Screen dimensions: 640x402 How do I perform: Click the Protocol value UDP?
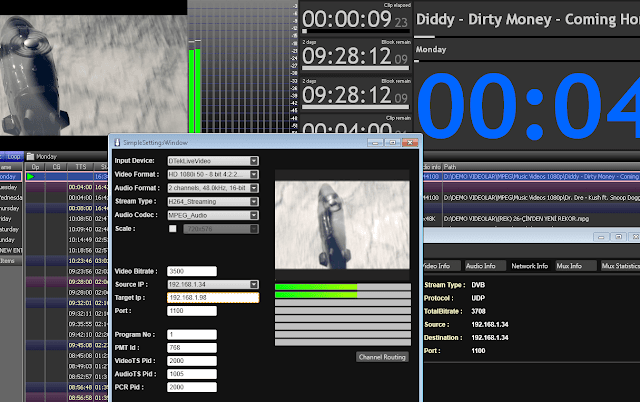click(478, 298)
